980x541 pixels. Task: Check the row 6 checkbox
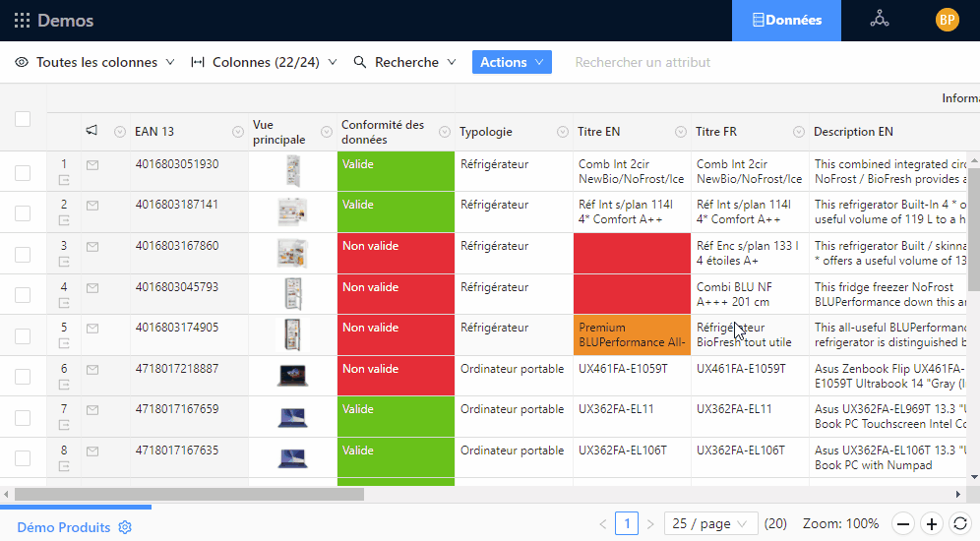(x=23, y=378)
